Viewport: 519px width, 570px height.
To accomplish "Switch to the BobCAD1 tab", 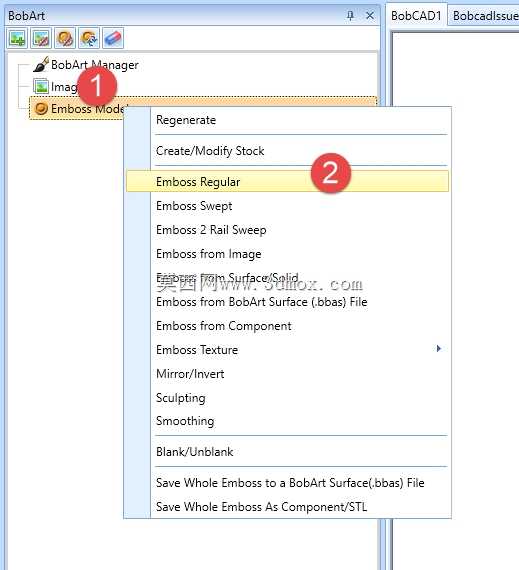I will click(416, 16).
